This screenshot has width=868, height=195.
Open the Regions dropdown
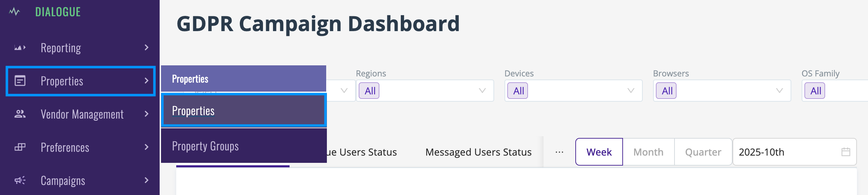425,91
